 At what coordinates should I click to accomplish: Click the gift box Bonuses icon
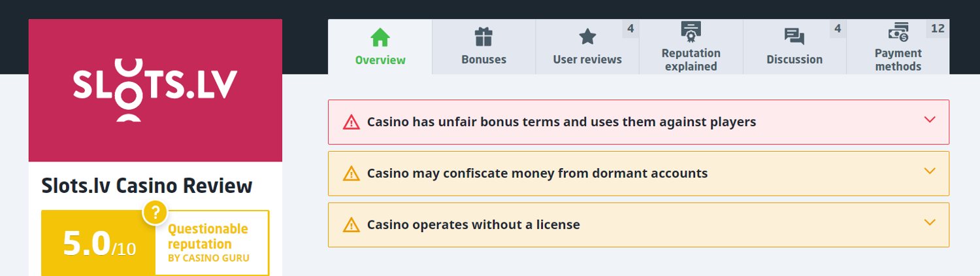click(x=483, y=37)
